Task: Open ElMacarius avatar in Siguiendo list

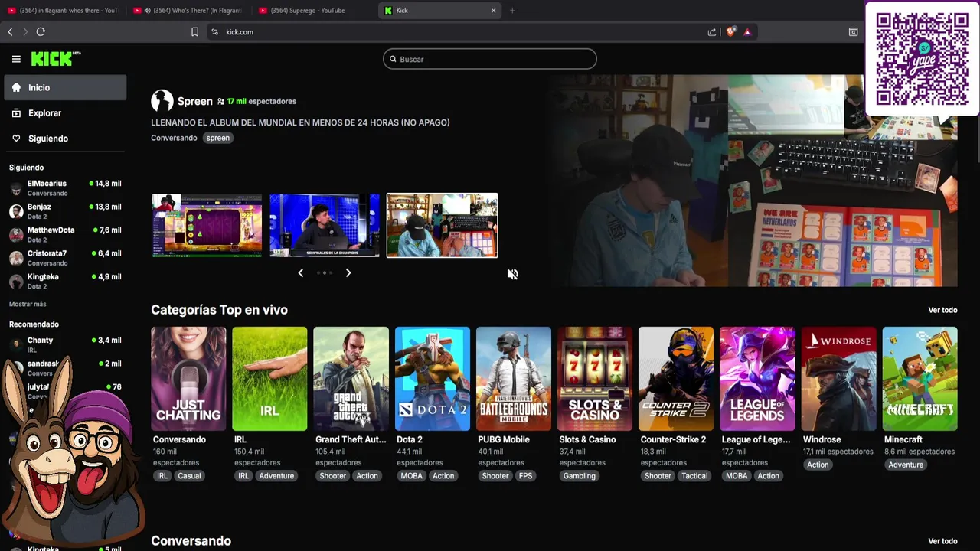Action: (16, 188)
